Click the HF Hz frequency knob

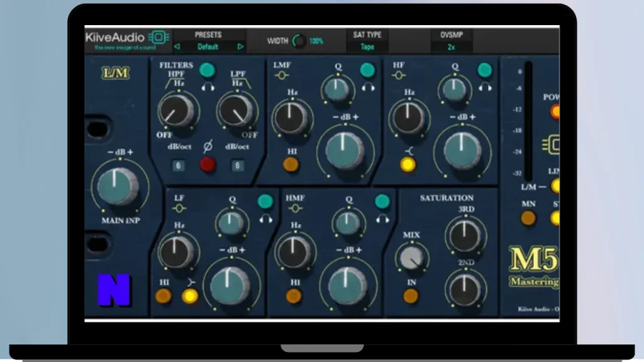408,119
